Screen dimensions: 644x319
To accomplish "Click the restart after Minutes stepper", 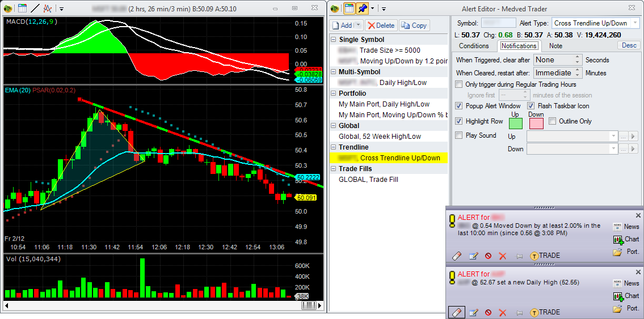I will coord(578,73).
